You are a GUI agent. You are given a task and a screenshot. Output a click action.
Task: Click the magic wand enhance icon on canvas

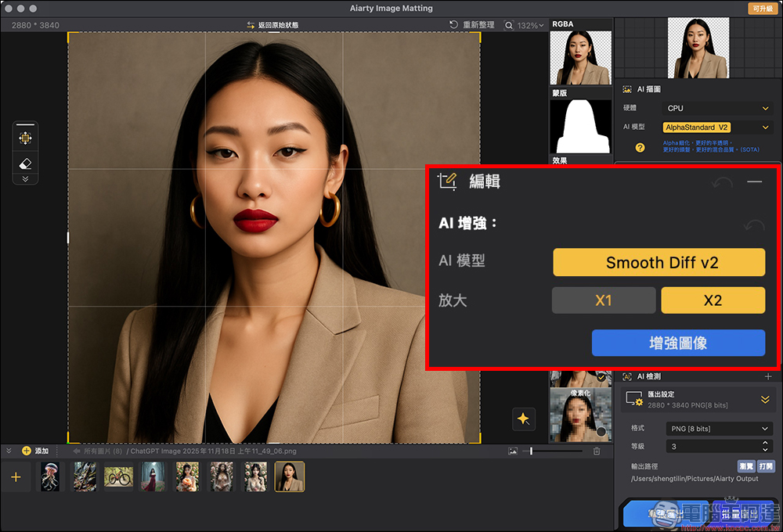pos(524,419)
